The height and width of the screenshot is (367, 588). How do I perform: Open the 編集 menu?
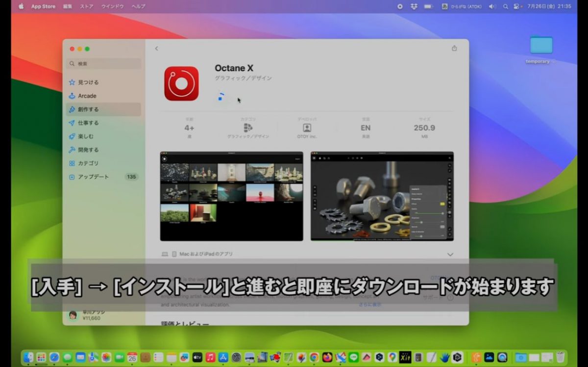[x=68, y=6]
